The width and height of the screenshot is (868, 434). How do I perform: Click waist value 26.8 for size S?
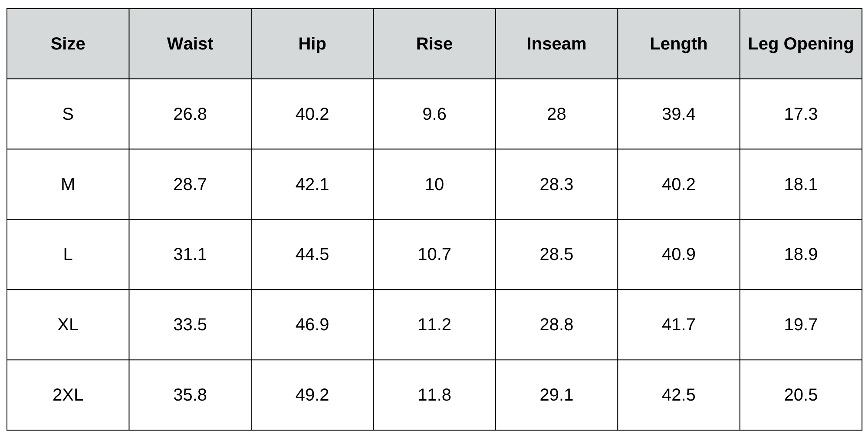190,114
